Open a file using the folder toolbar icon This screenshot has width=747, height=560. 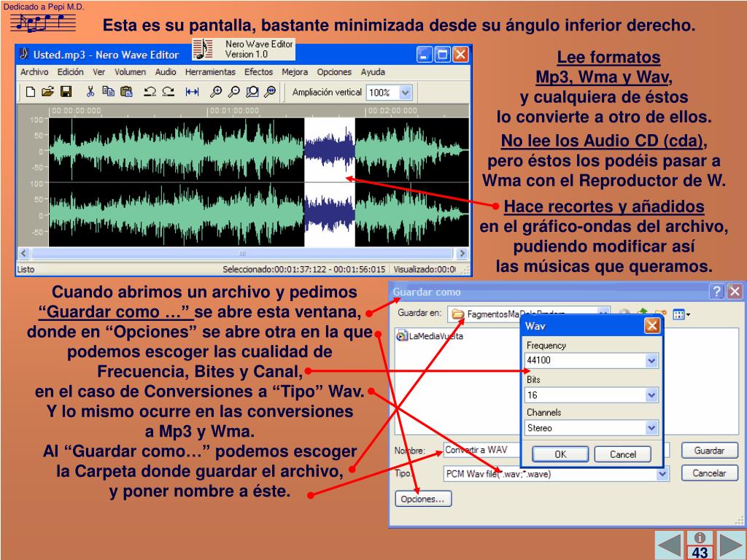[47, 92]
